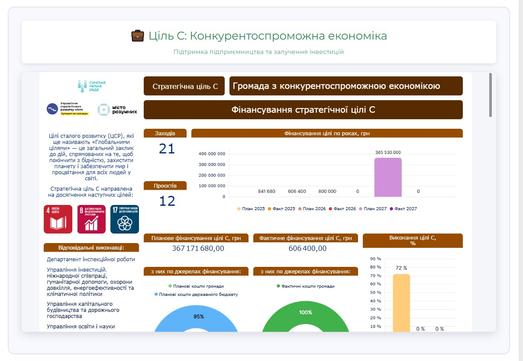This screenshot has height=361, width=523.
Task: Click the 'Виконання цілі С, %' header
Action: (413, 241)
